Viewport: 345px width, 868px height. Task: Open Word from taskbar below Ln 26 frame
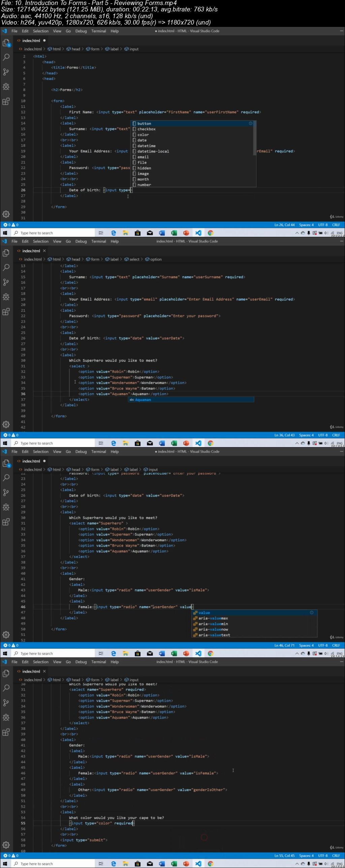162,233
